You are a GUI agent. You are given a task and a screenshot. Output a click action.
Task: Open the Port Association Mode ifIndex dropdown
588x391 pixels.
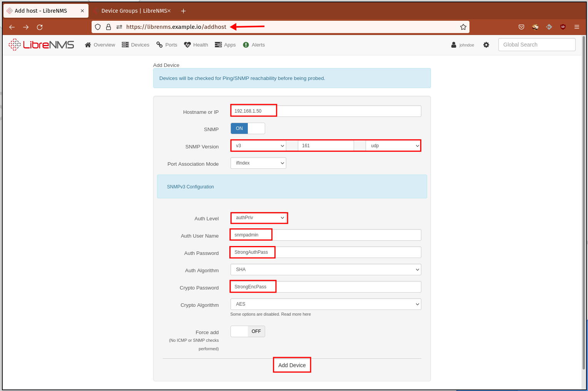click(258, 163)
